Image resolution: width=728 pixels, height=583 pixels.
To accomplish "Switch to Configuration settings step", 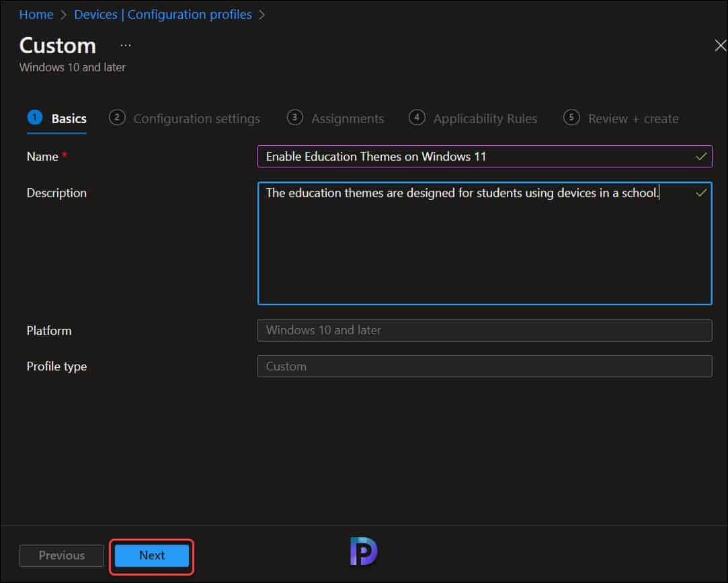I will [184, 118].
